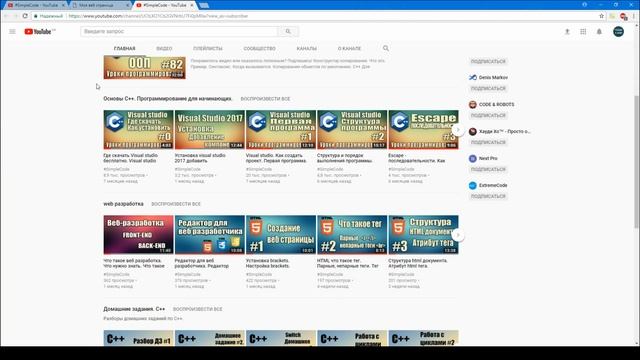Viewport: 640px width, 360px height.
Task: Open the ООП #82 featured video thumbnail
Action: coord(144,67)
